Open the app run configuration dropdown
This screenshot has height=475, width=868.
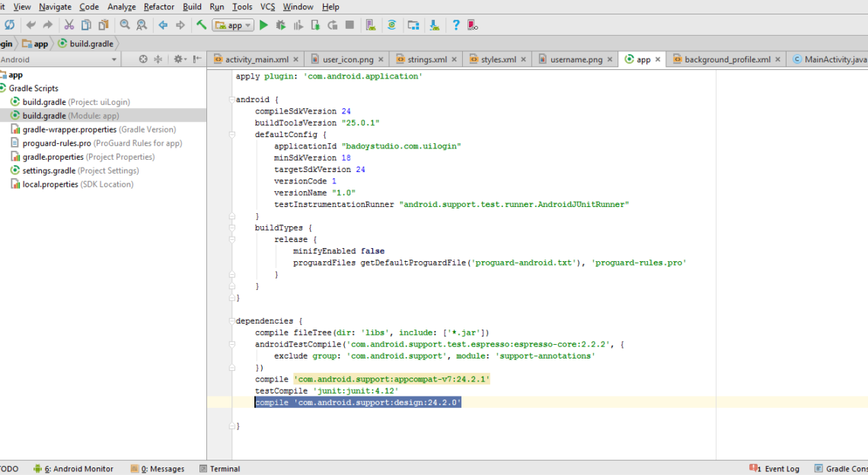click(233, 25)
